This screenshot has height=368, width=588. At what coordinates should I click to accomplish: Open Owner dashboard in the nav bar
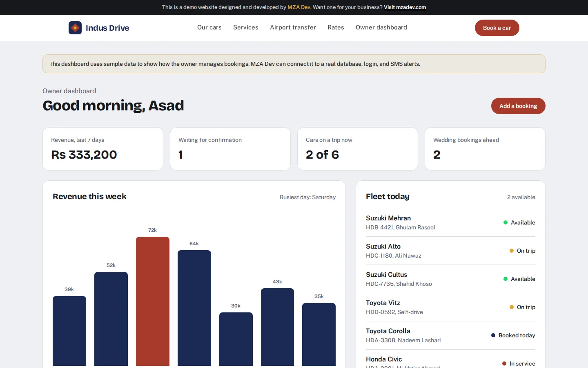pyautogui.click(x=381, y=27)
